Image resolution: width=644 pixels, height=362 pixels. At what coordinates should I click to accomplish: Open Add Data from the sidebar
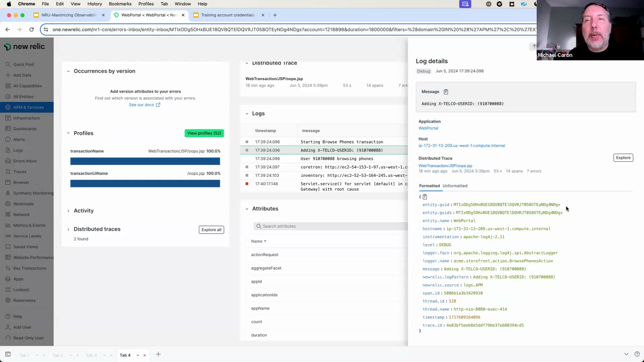click(x=22, y=75)
